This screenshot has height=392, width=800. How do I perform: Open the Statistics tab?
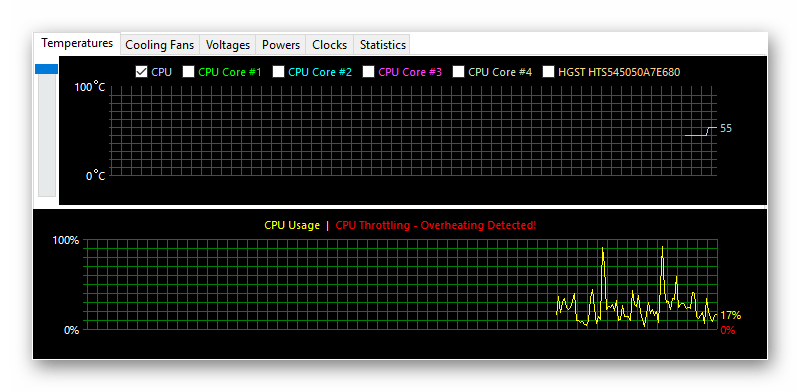pos(383,45)
